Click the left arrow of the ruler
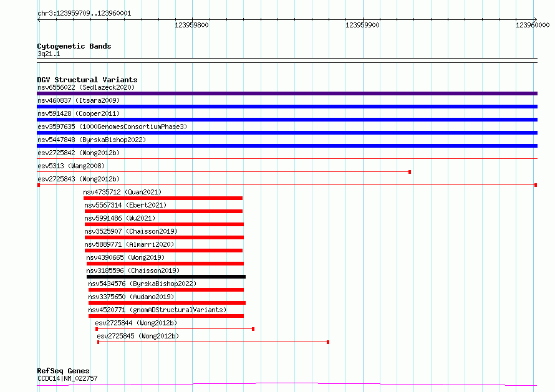 (39, 20)
